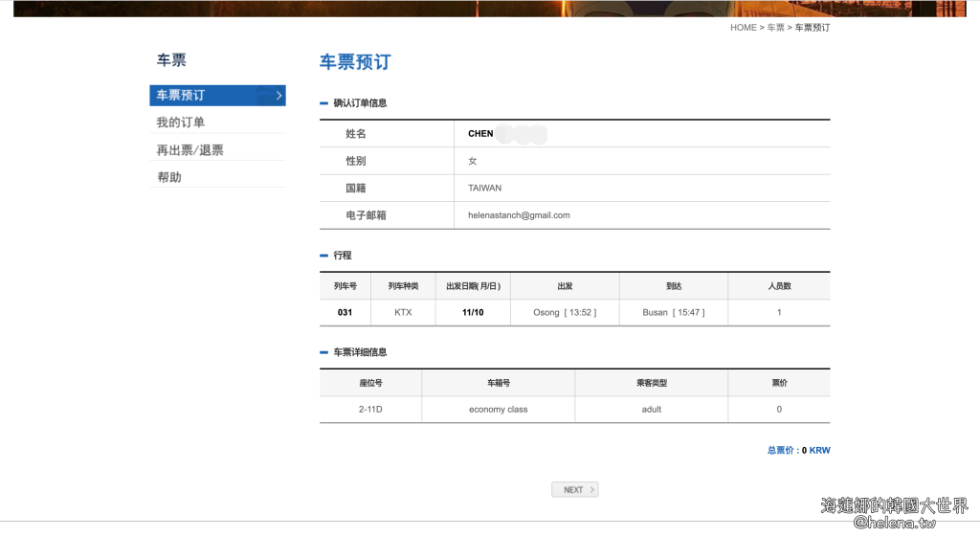Image resolution: width=980 pixels, height=537 pixels.
Task: Click the economy class cell
Action: click(x=498, y=409)
